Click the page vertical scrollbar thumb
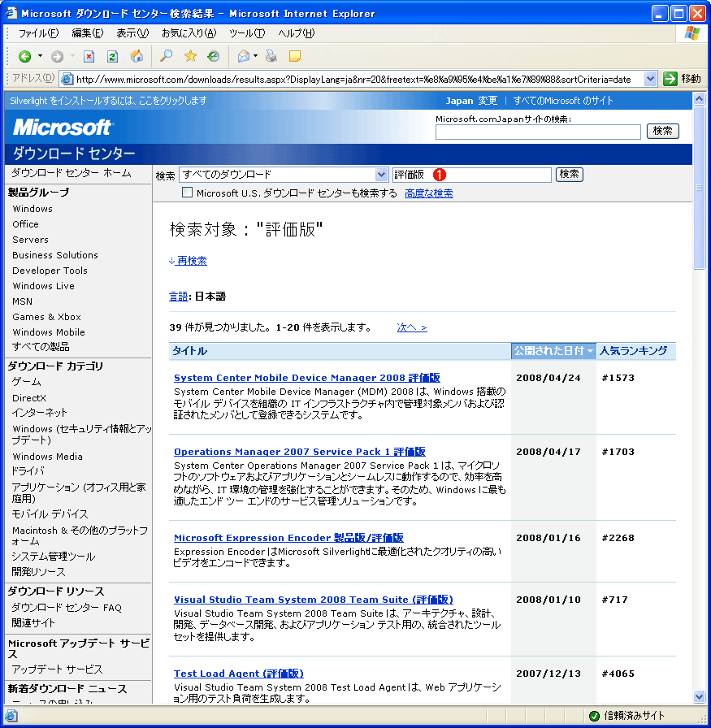711x728 pixels. point(699,187)
